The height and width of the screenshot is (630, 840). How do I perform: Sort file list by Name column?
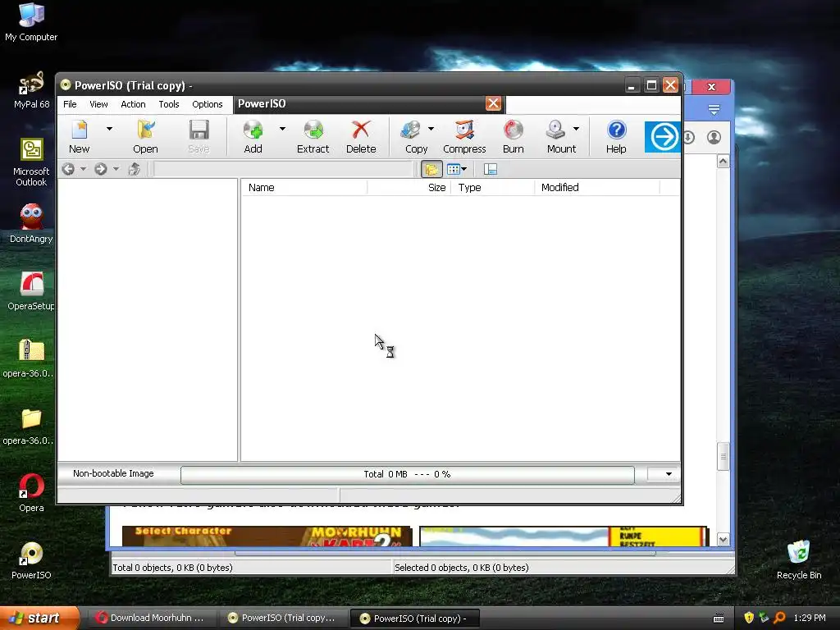pyautogui.click(x=304, y=188)
